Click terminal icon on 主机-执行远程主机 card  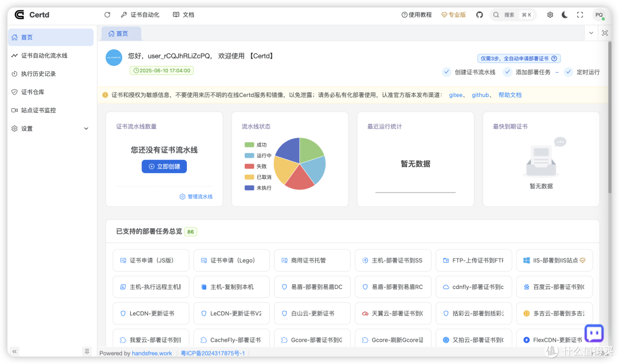(123, 287)
